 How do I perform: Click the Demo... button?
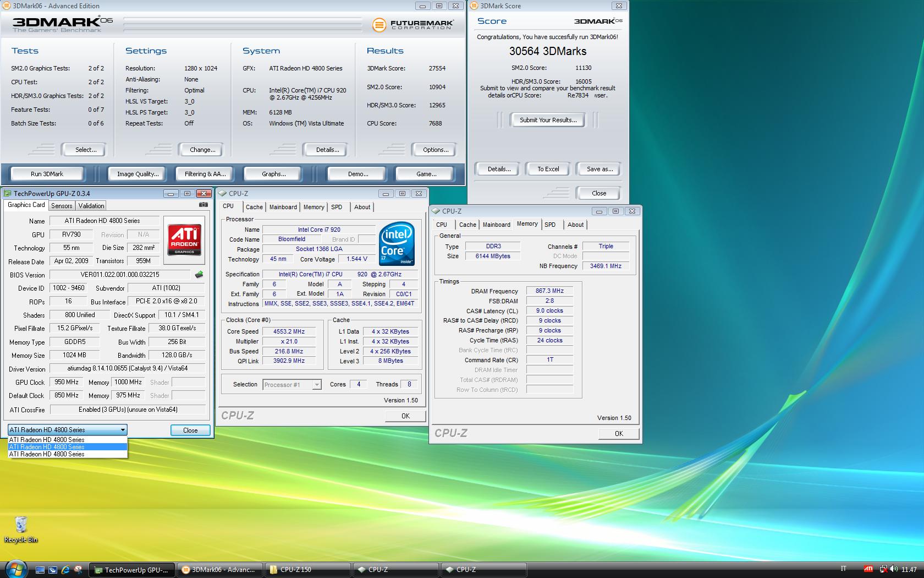(358, 174)
